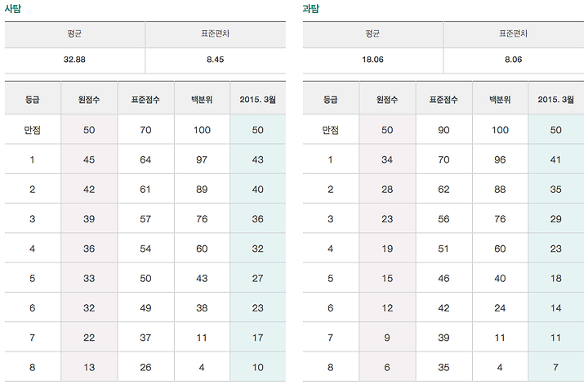Click grade 6 표준점수 49 in 사탐
This screenshot has height=385, width=588.
pyautogui.click(x=145, y=308)
